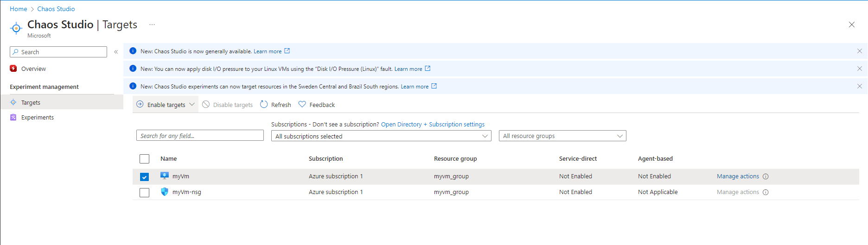Collapse the sidebar with double-chevron icon

(x=116, y=52)
